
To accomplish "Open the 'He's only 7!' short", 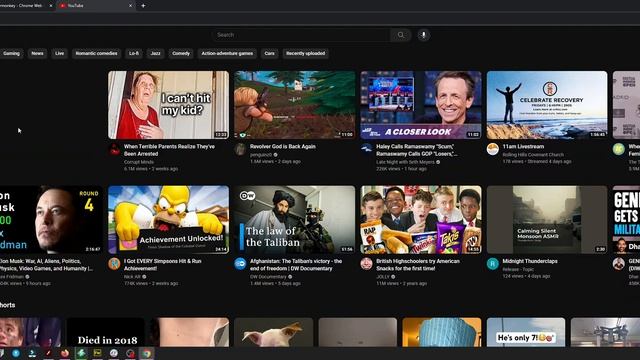I will (x=526, y=332).
